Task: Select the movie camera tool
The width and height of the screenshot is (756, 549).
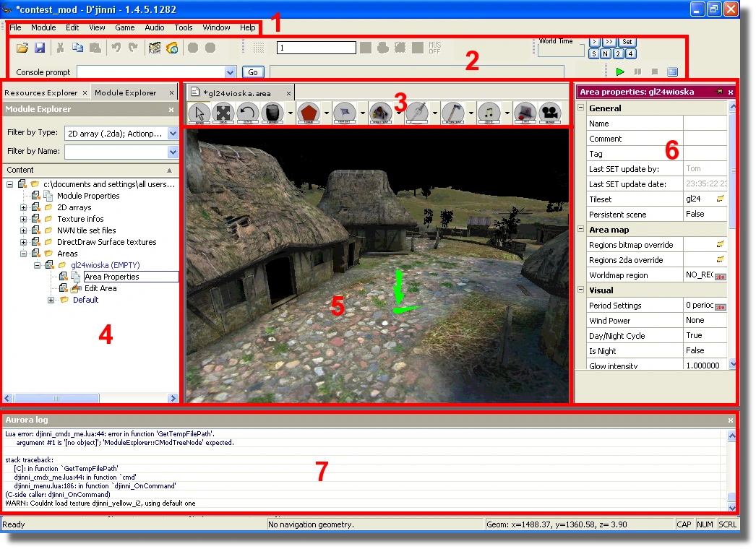Action: point(550,113)
